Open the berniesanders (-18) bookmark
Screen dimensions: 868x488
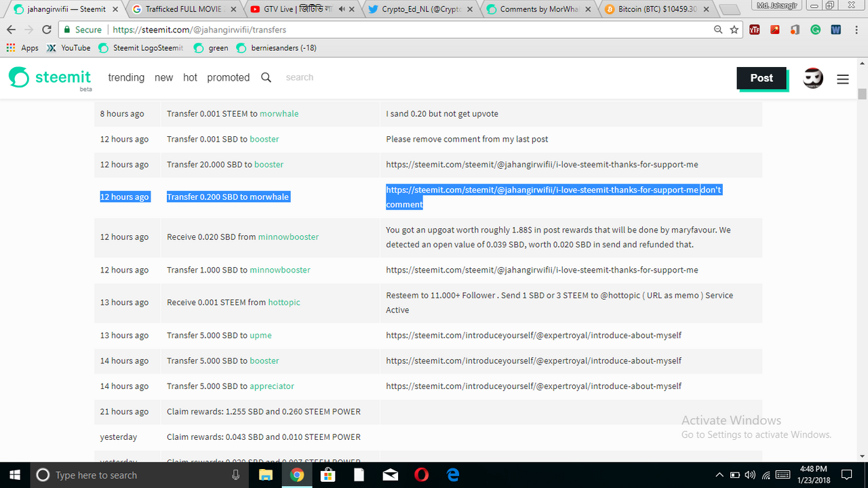276,48
